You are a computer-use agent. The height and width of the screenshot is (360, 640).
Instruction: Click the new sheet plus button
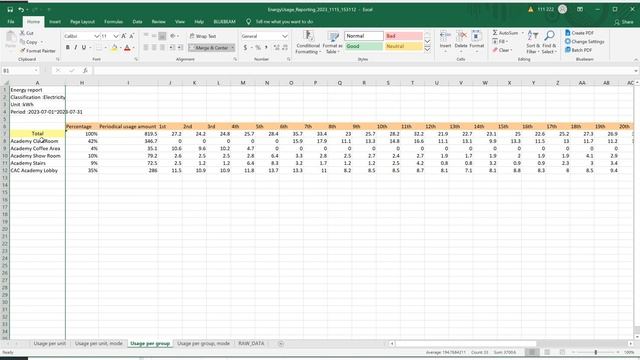(281, 344)
